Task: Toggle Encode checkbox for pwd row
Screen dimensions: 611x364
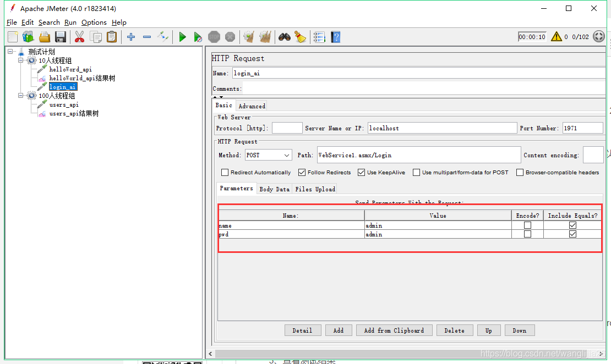Action: tap(528, 234)
